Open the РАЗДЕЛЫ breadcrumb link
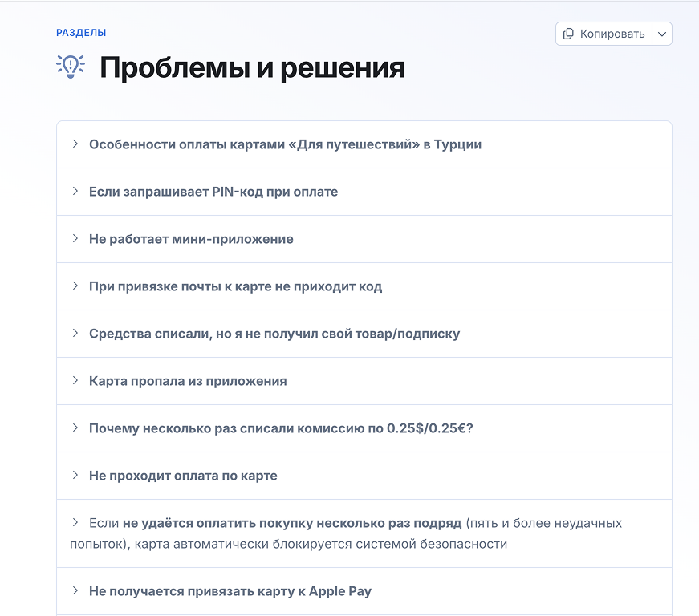 81,33
